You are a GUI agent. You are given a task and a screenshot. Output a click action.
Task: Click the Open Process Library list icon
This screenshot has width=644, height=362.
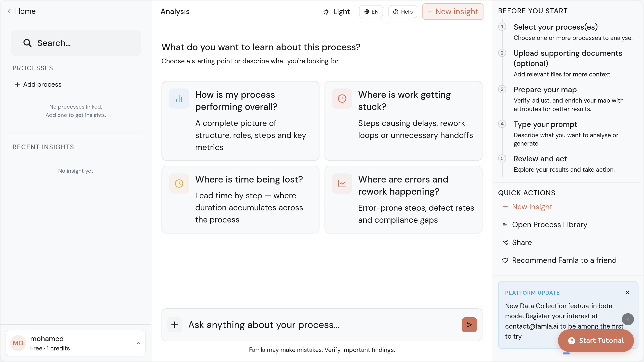coord(505,225)
